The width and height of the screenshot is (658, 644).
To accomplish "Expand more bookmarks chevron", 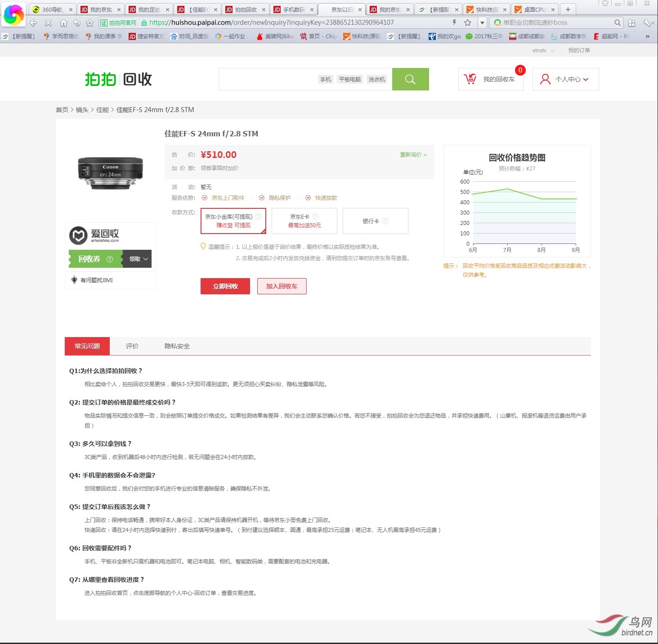I will (647, 36).
